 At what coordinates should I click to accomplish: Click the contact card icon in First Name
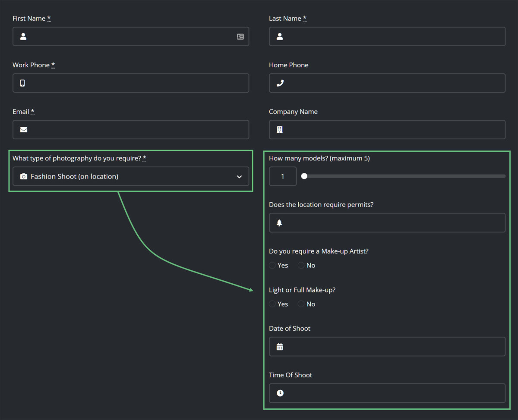click(x=240, y=37)
